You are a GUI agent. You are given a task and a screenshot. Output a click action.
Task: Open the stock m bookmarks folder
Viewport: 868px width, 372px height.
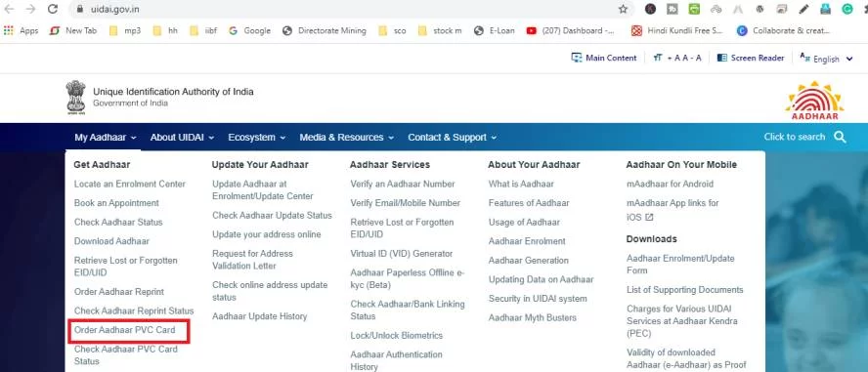pos(440,31)
